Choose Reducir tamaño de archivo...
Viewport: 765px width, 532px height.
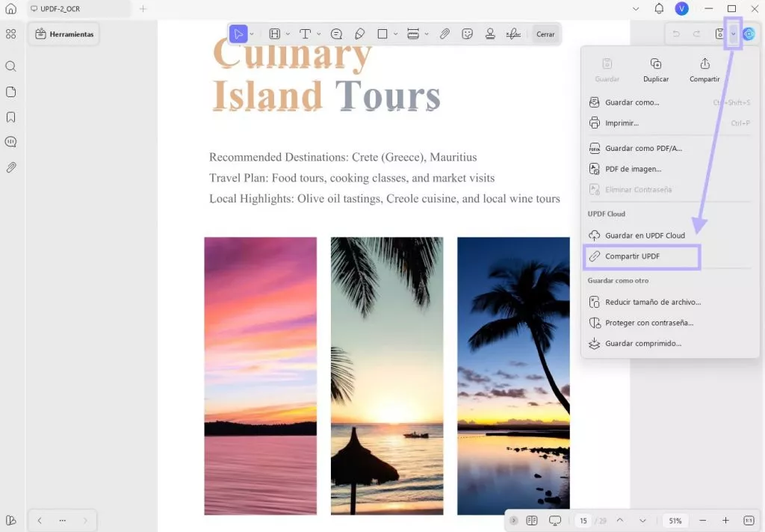click(x=669, y=302)
